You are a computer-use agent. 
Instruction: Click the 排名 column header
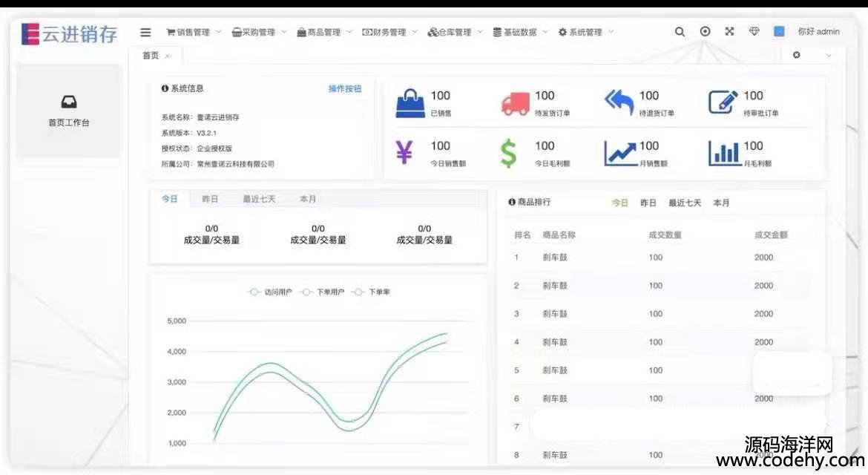[x=522, y=235]
